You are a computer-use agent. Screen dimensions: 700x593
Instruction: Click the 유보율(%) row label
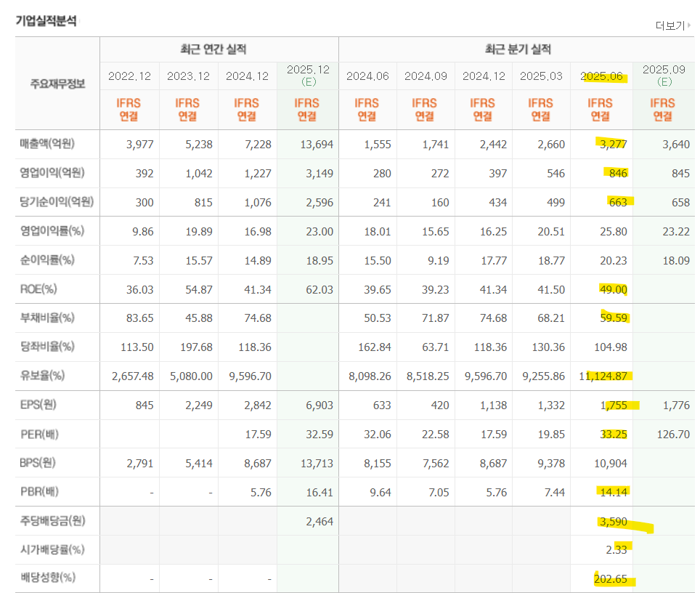coord(42,376)
